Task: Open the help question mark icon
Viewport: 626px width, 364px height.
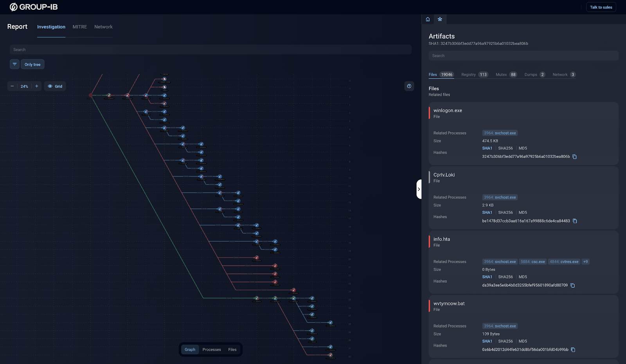Action: coord(409,86)
